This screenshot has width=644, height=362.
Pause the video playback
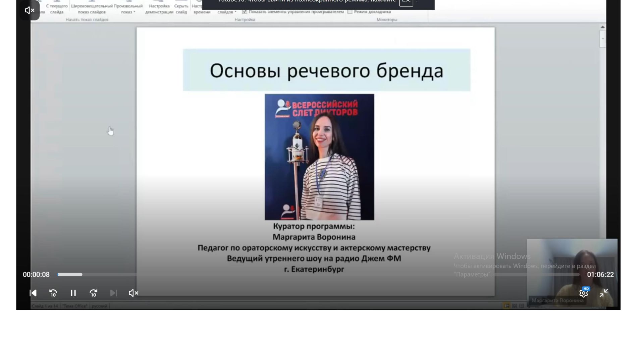pos(73,293)
